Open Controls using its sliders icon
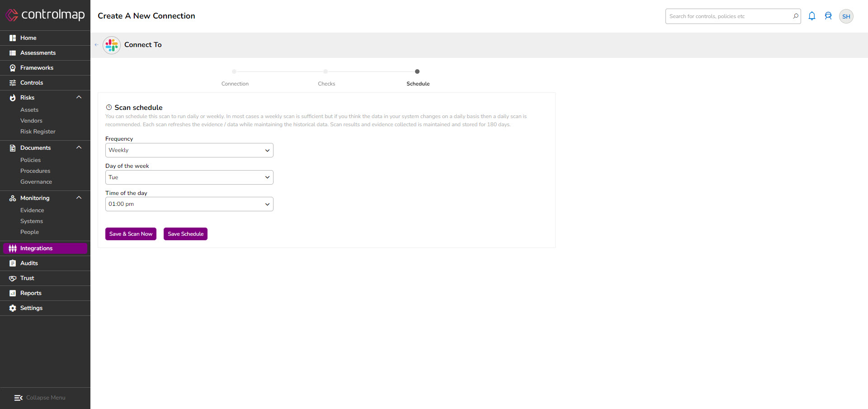This screenshot has width=868, height=409. click(x=12, y=83)
